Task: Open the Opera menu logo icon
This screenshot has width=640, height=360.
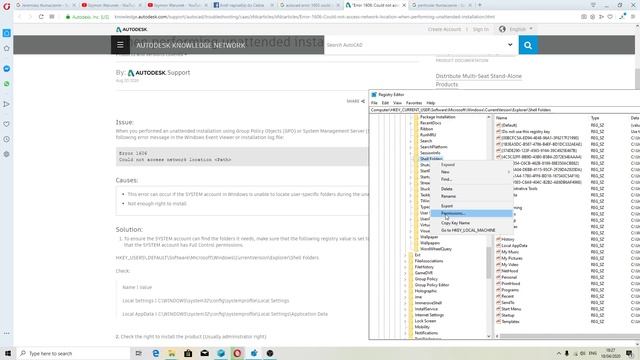Action: [x=7, y=6]
